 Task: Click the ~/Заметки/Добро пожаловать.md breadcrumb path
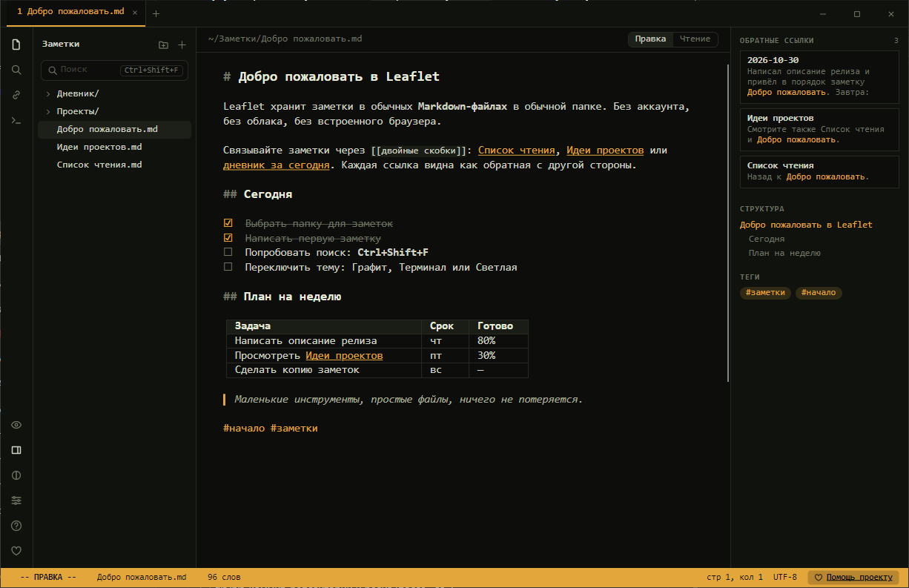285,39
